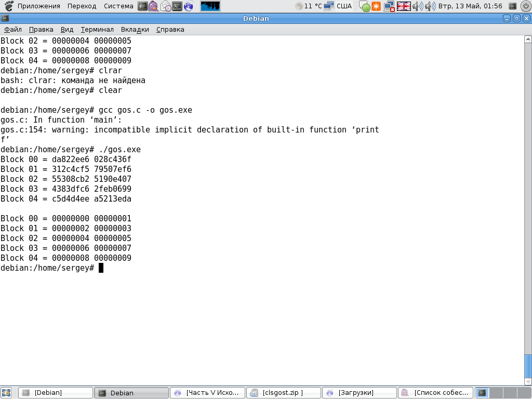This screenshot has height=399, width=532.
Task: Click the green chat status tray icon
Action: pos(365,6)
